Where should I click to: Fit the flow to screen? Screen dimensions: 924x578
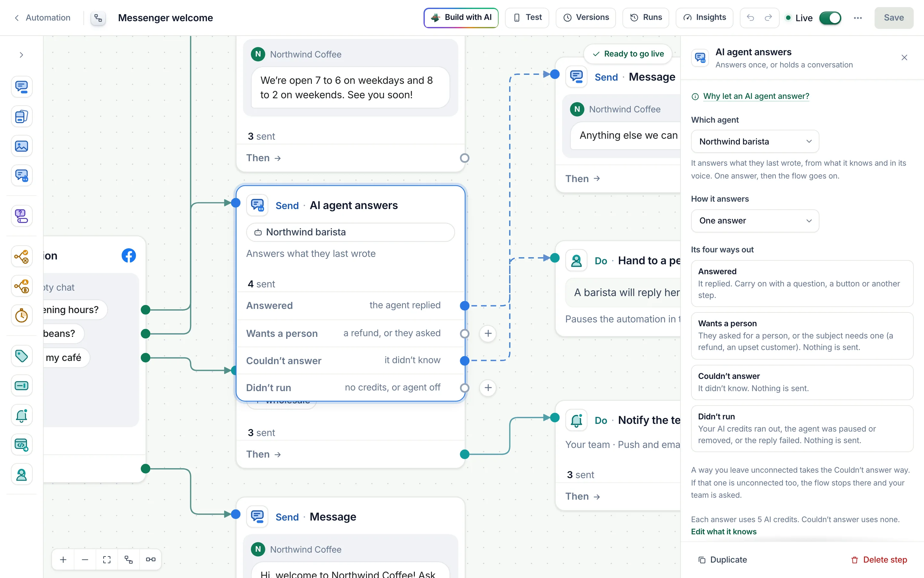tap(107, 560)
